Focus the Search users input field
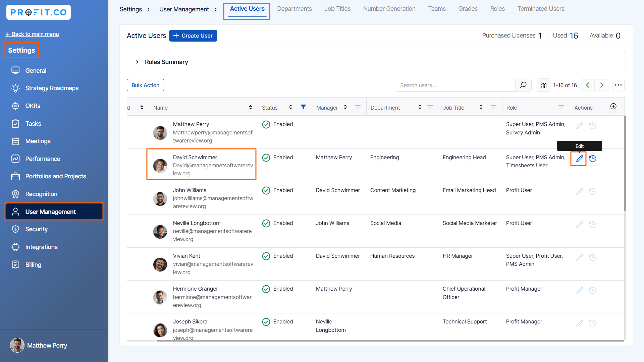The width and height of the screenshot is (644, 362). 455,85
